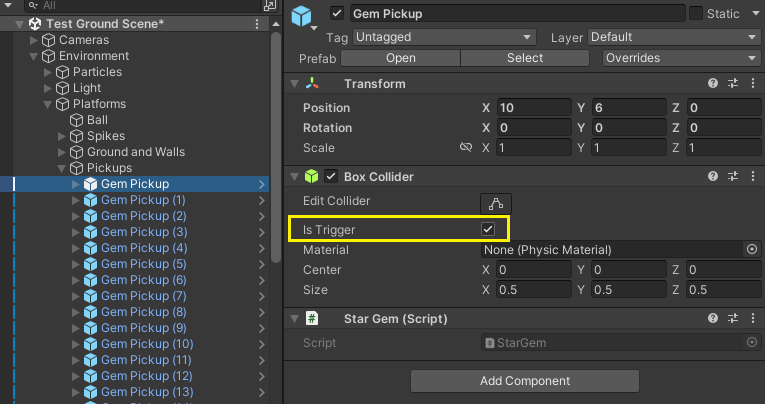Image resolution: width=765 pixels, height=404 pixels.
Task: Expand Gem Pickup (2) tree arrow
Action: click(76, 216)
